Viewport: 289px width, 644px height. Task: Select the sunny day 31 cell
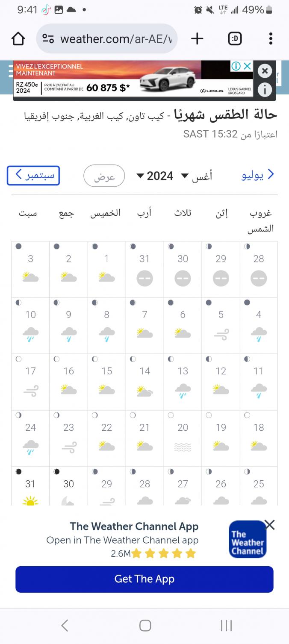click(30, 487)
